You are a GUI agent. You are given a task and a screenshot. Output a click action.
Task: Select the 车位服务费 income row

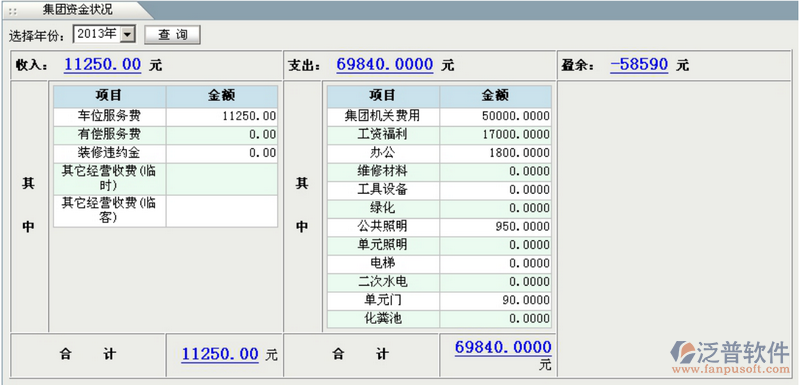(x=166, y=117)
